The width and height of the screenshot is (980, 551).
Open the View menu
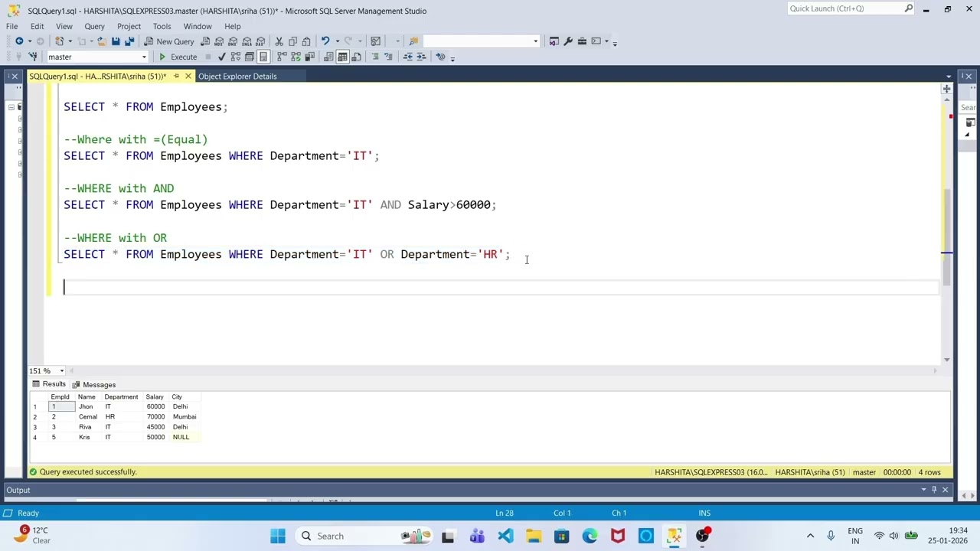pyautogui.click(x=64, y=26)
